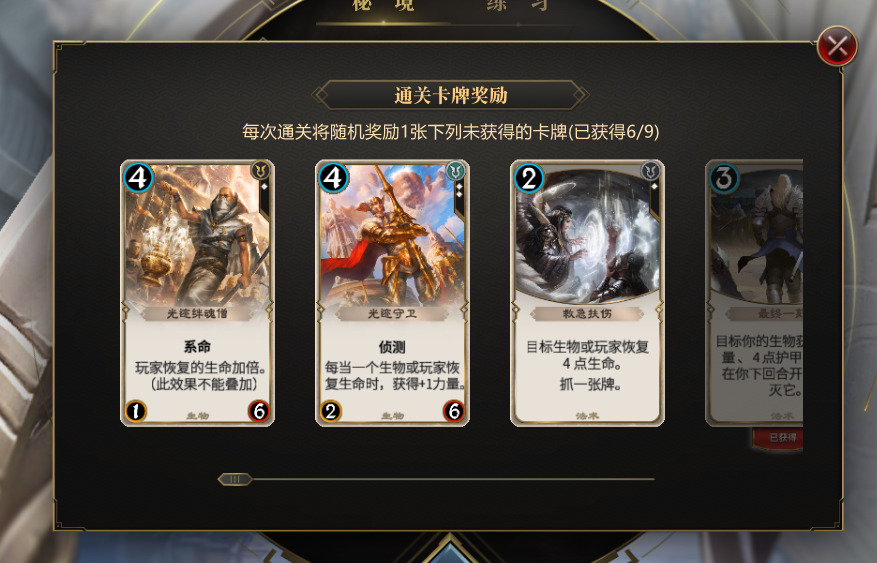Image resolution: width=877 pixels, height=563 pixels.
Task: Click the mana cost 4 badge on 光迹守卫
Action: pyautogui.click(x=333, y=178)
